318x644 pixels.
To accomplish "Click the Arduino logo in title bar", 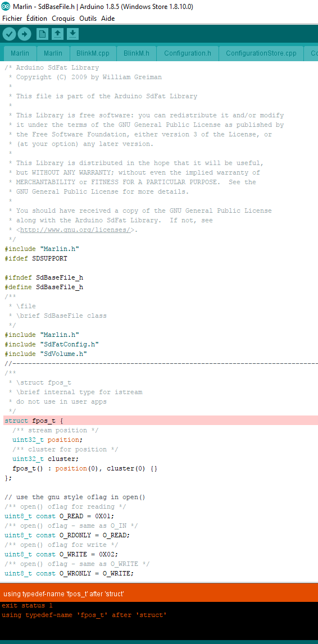I will (x=6, y=7).
